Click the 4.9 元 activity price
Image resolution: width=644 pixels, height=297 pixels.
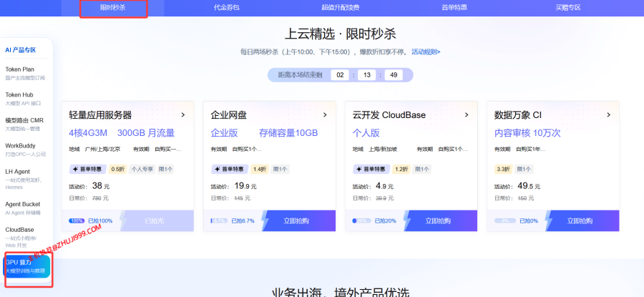[x=384, y=186]
